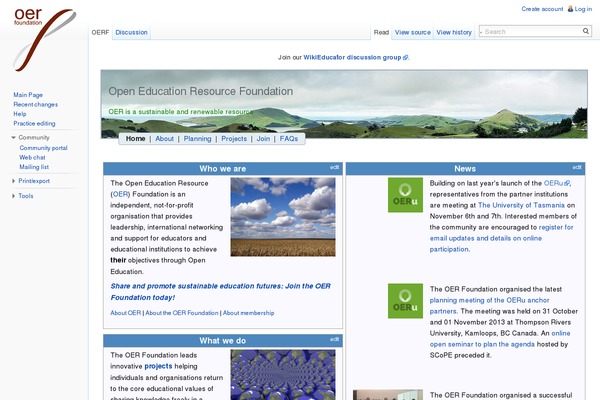Click the 'OER is a sustainable and renewable resource' text

pos(181,112)
